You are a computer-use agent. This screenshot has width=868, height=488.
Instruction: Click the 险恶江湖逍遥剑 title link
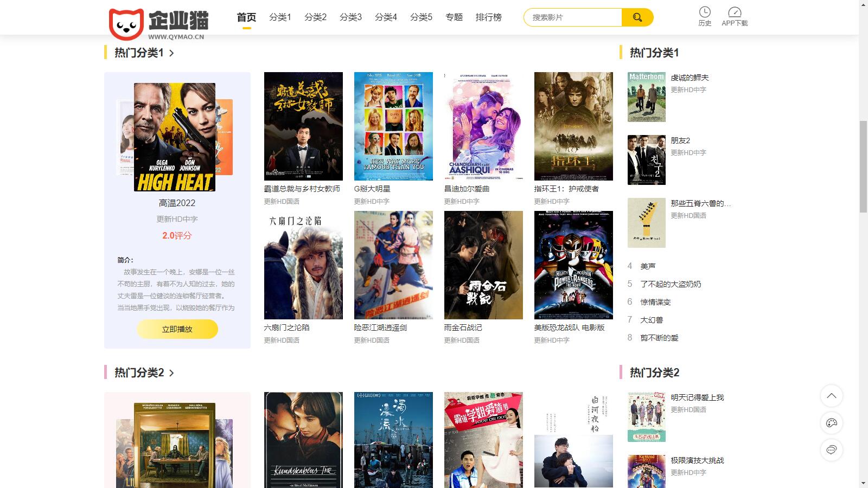tap(381, 328)
